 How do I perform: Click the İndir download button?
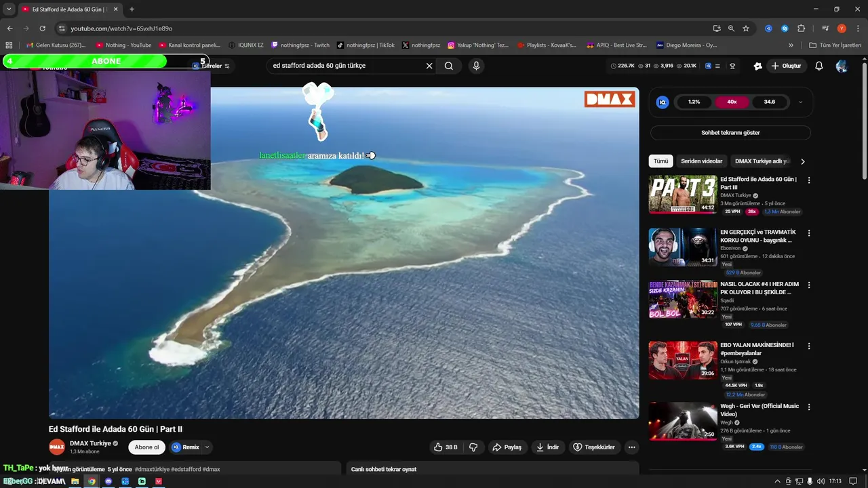[548, 447]
